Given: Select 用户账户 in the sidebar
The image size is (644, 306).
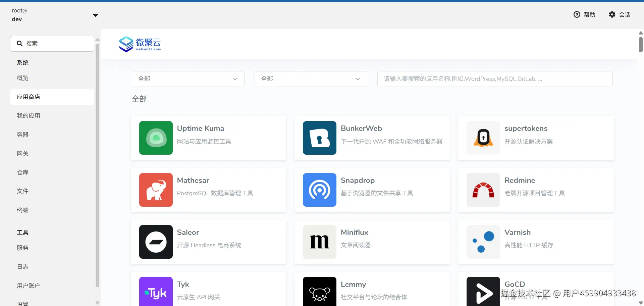Looking at the screenshot, I should click(x=52, y=286).
